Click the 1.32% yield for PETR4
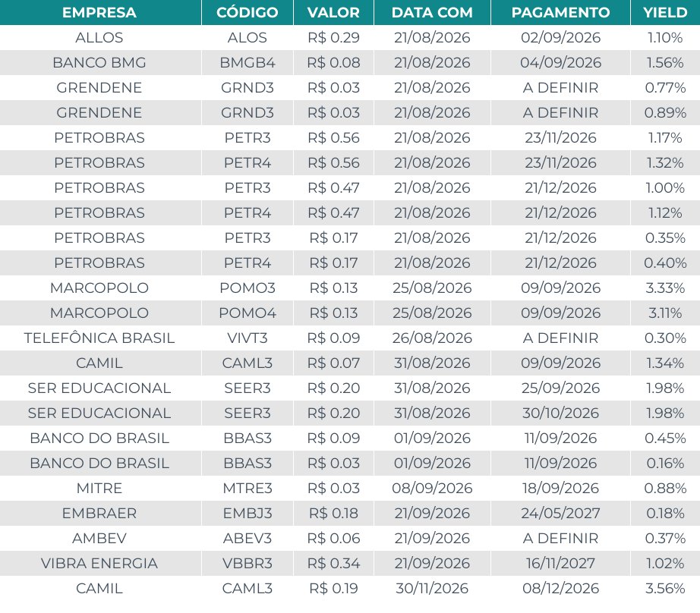 coord(665,162)
